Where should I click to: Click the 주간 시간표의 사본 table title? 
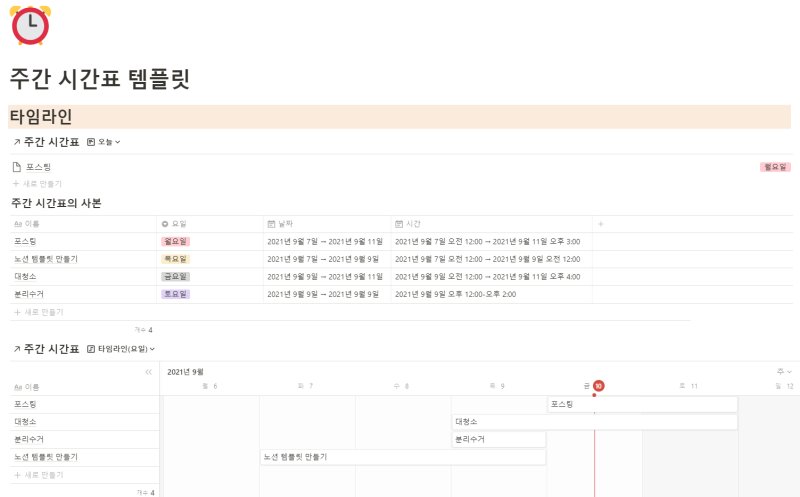56,203
